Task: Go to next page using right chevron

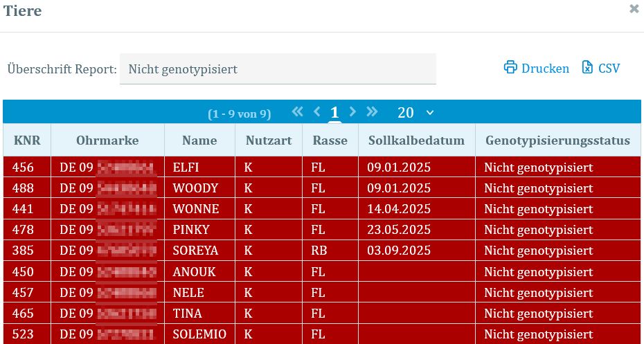Action: (352, 112)
